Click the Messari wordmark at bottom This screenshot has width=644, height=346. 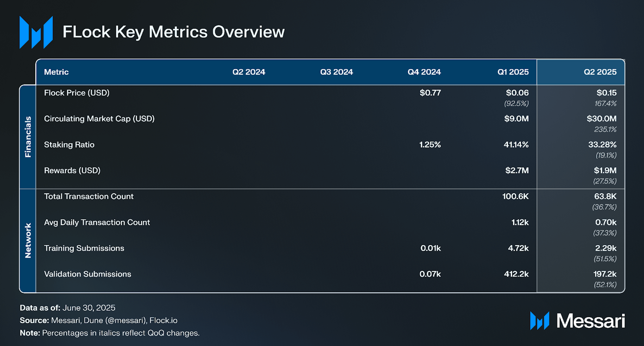point(590,321)
